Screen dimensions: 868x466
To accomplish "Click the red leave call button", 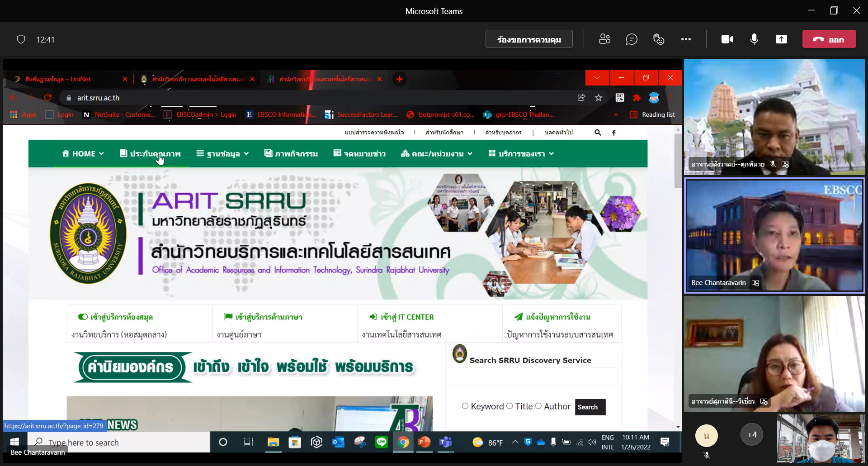I will tap(829, 39).
